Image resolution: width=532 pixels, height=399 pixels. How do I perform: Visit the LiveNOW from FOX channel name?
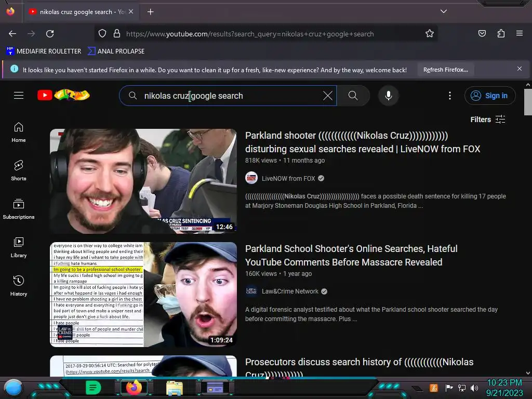coord(288,179)
